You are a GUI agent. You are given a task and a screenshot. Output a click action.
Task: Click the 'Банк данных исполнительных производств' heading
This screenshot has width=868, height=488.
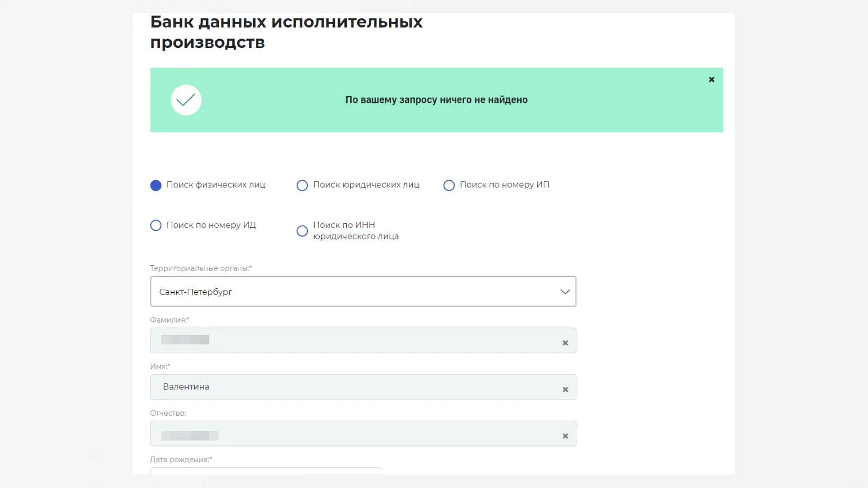(286, 32)
